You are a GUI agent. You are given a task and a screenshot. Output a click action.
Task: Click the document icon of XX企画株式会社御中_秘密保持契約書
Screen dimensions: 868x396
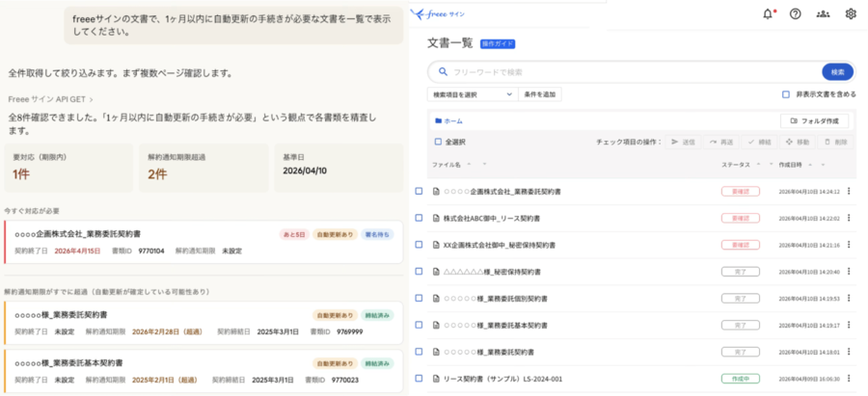coord(435,245)
